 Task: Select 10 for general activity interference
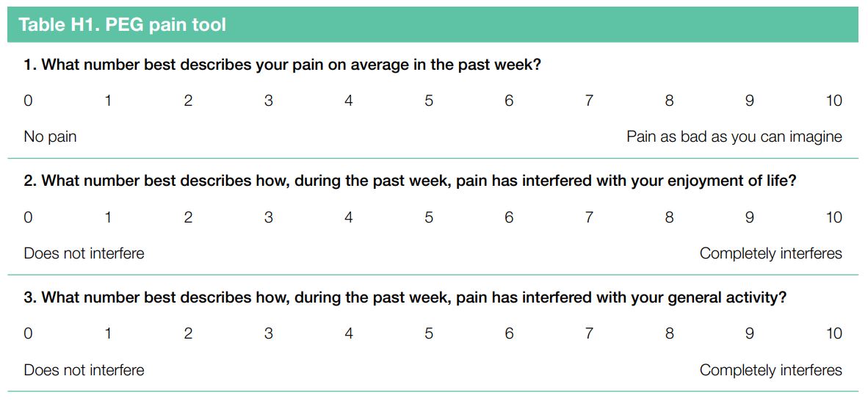833,333
